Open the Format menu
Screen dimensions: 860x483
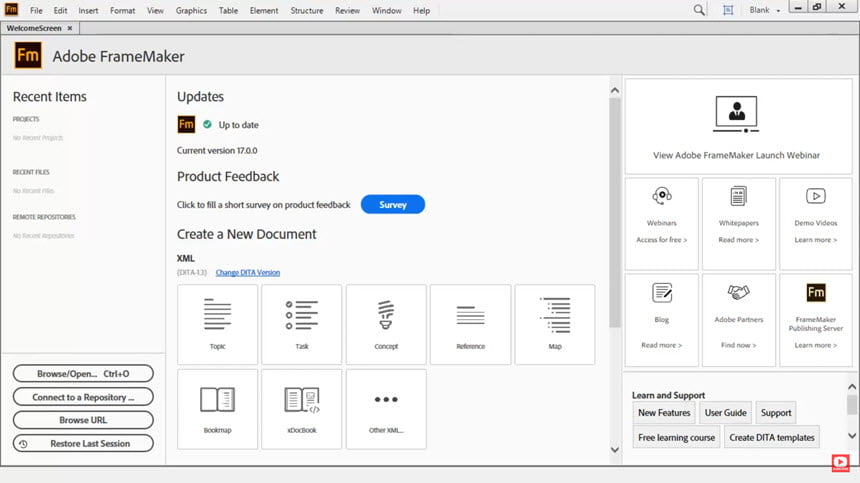pyautogui.click(x=122, y=10)
